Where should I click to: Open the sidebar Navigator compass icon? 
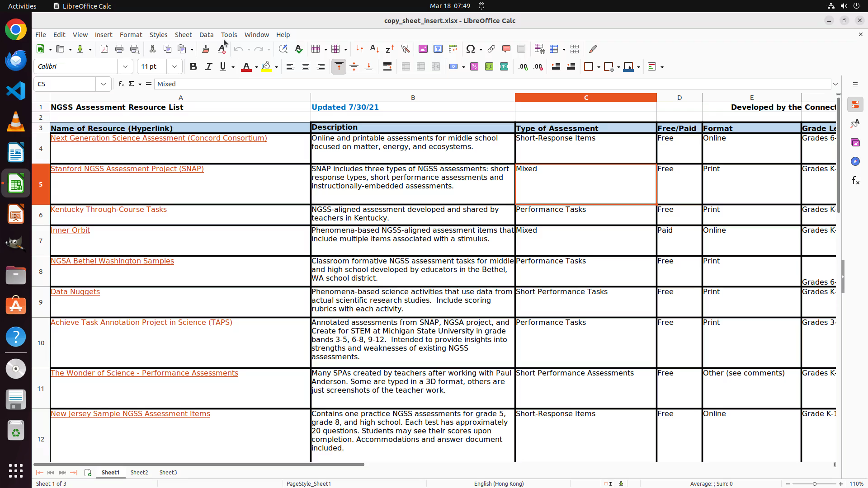tap(855, 161)
